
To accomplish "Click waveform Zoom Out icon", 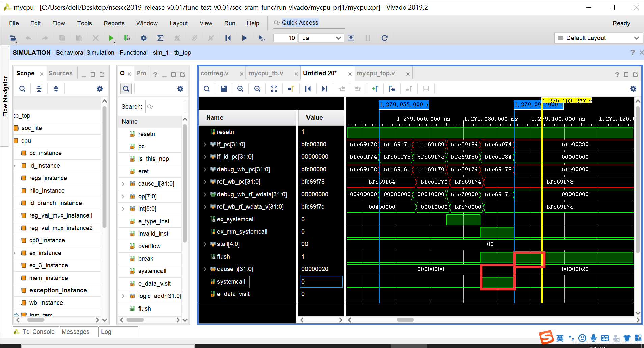I will coord(257,89).
